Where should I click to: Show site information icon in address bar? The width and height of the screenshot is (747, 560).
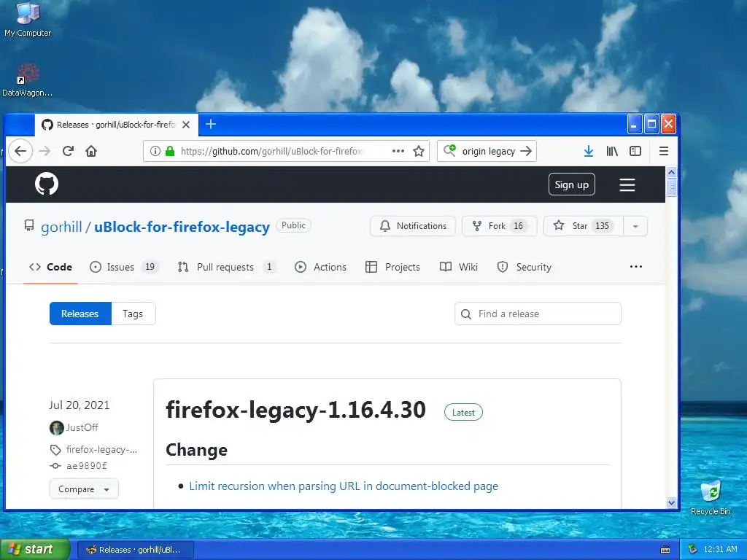[x=155, y=151]
